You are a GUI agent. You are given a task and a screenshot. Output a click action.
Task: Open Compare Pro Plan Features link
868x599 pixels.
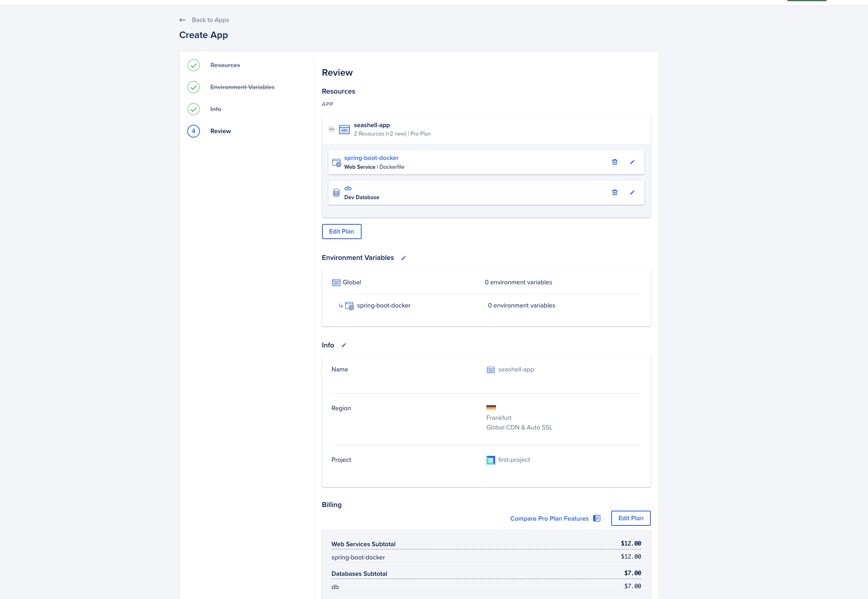(549, 519)
